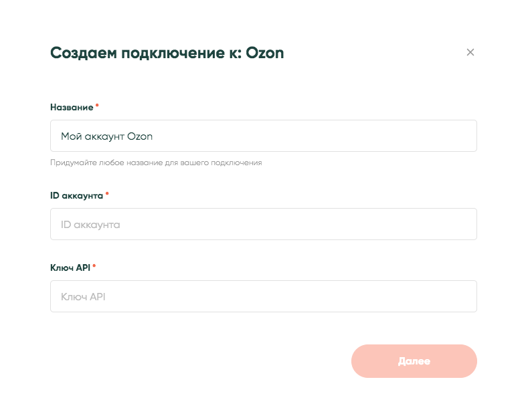Click the 'Ключ API' placeholder text
The image size is (526, 420).
point(83,297)
